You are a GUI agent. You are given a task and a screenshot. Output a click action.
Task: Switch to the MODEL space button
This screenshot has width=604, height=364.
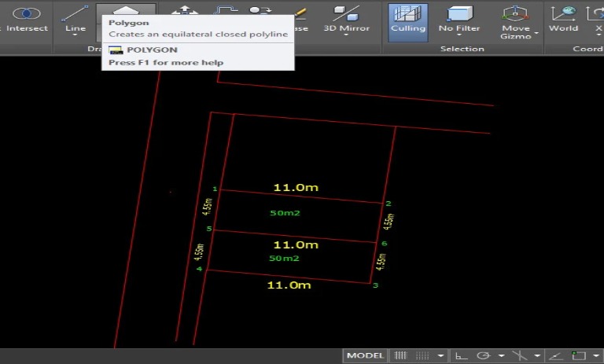click(365, 355)
